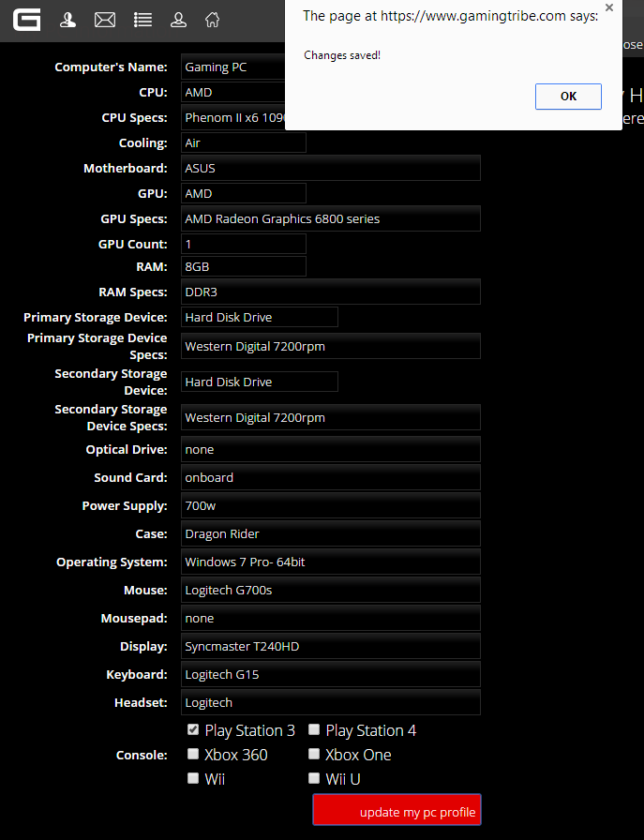Image resolution: width=644 pixels, height=840 pixels.
Task: Select the Xbox 360 label text
Action: tap(236, 755)
